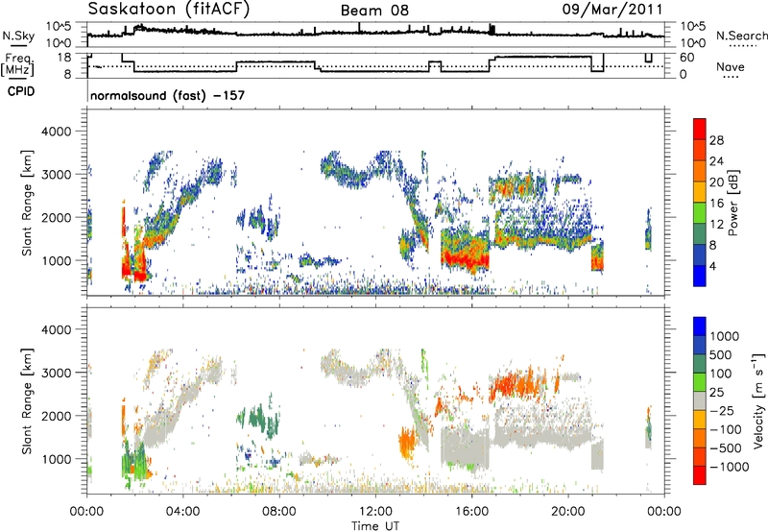Click the 10^0 tick beside N.Search
Image resolution: width=768 pixels, height=532 pixels.
point(693,43)
